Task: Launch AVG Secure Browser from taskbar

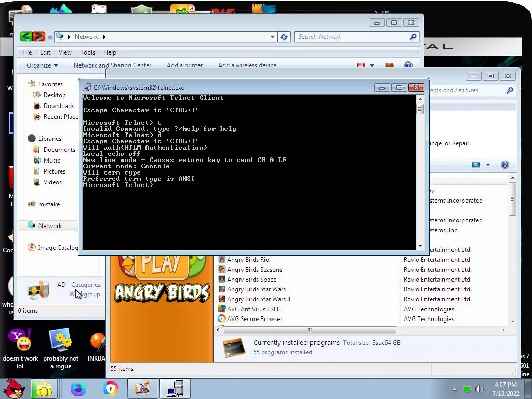Action: tap(110, 389)
